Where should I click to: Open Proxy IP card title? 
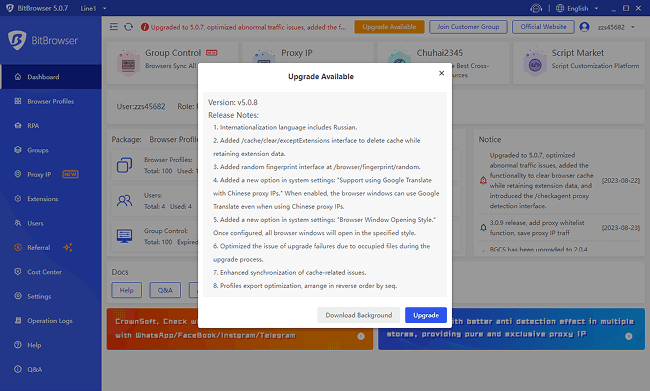[x=297, y=53]
